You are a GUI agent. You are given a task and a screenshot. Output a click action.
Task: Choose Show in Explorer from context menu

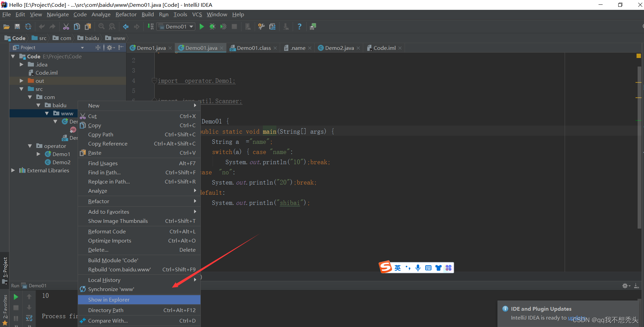(139, 300)
